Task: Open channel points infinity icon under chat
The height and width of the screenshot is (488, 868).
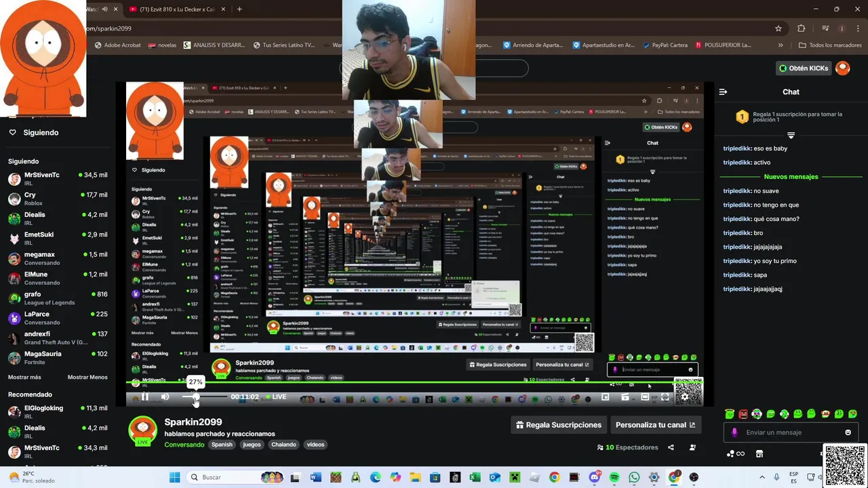Action: pos(736,453)
